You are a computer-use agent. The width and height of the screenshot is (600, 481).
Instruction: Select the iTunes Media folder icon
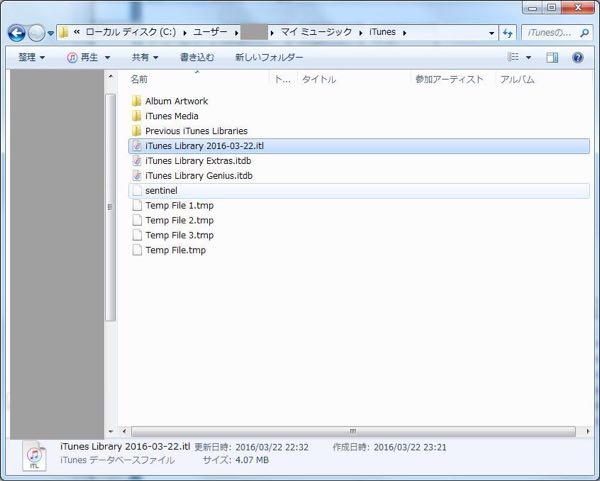click(x=136, y=116)
